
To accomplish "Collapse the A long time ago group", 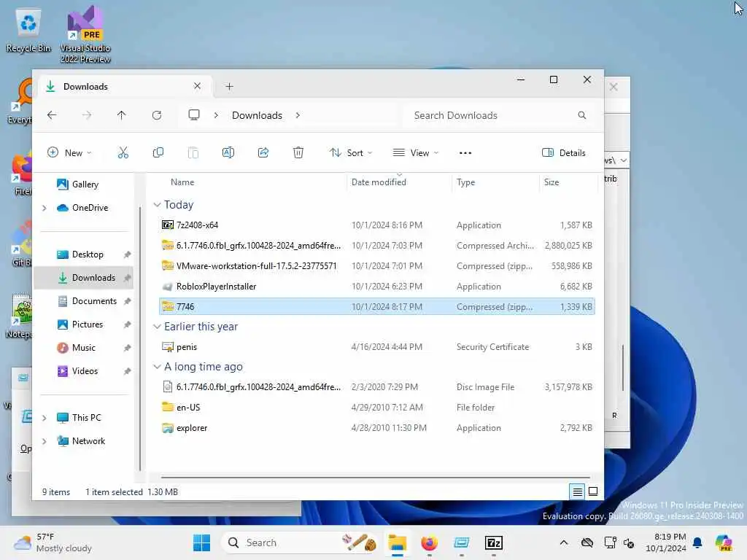I will tap(158, 367).
